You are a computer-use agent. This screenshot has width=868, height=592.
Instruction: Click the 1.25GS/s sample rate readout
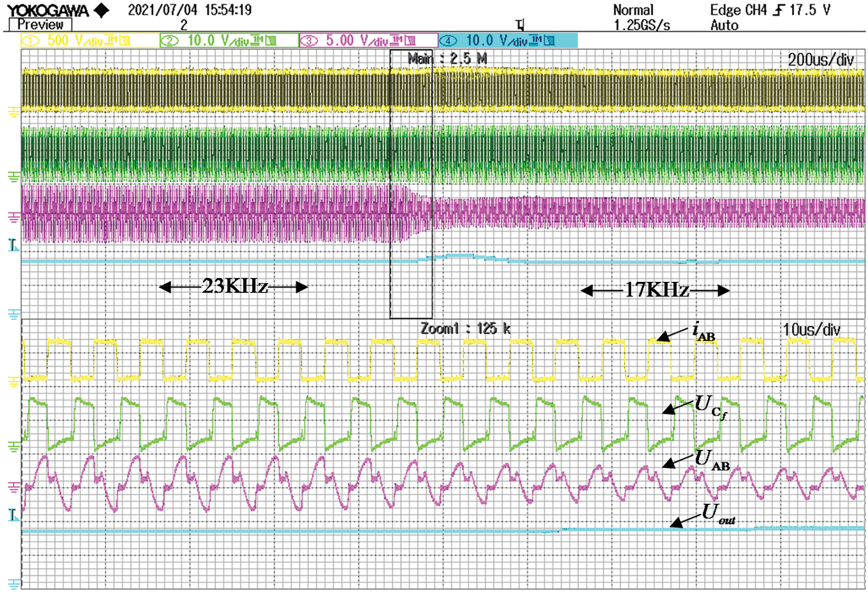pos(641,26)
